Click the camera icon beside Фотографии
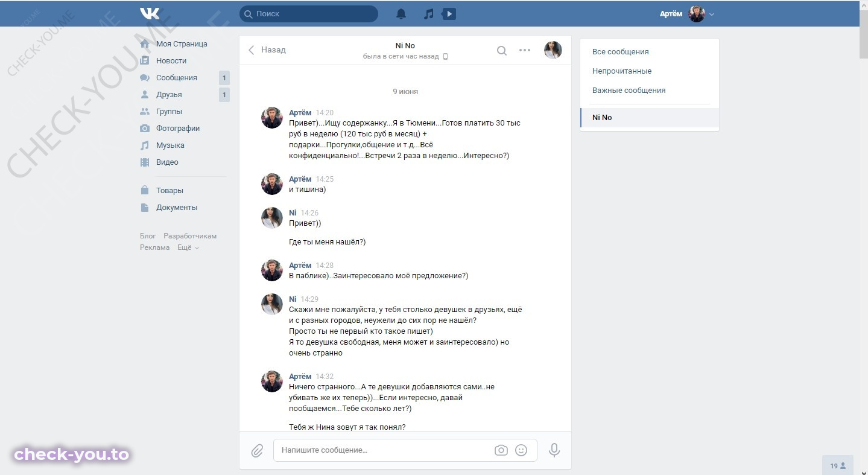Image resolution: width=868 pixels, height=475 pixels. (x=145, y=129)
